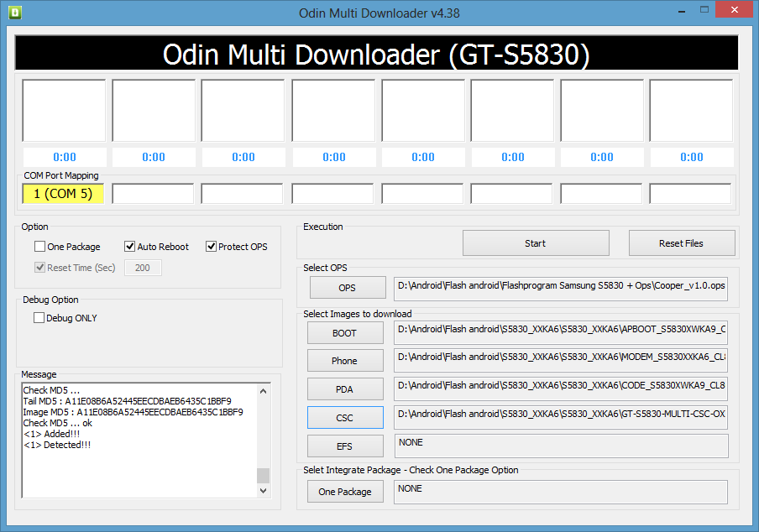Viewport: 759px width, 532px height.
Task: Click the '<1> Added!!!' message line
Action: (x=51, y=434)
